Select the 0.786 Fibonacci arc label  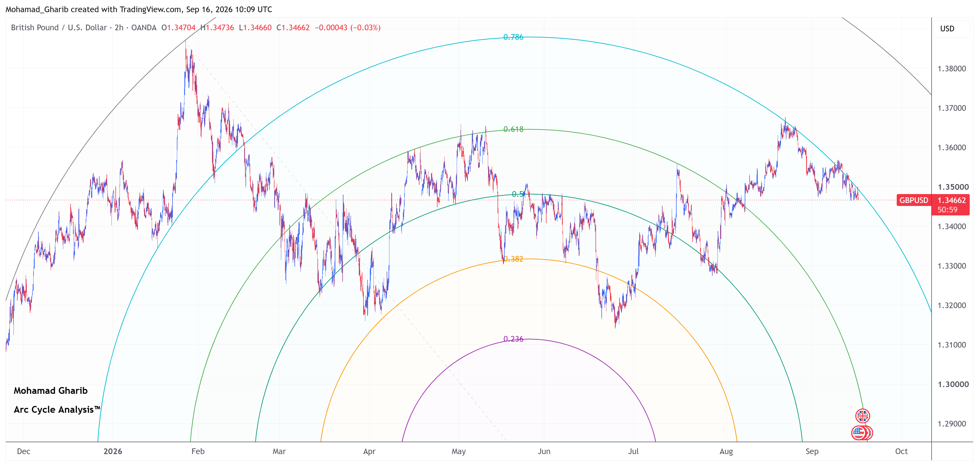coord(513,37)
